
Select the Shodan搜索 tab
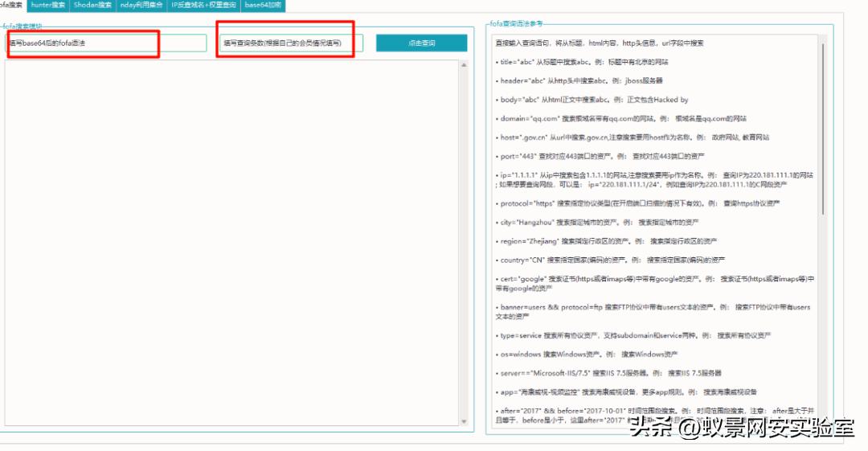(x=92, y=5)
